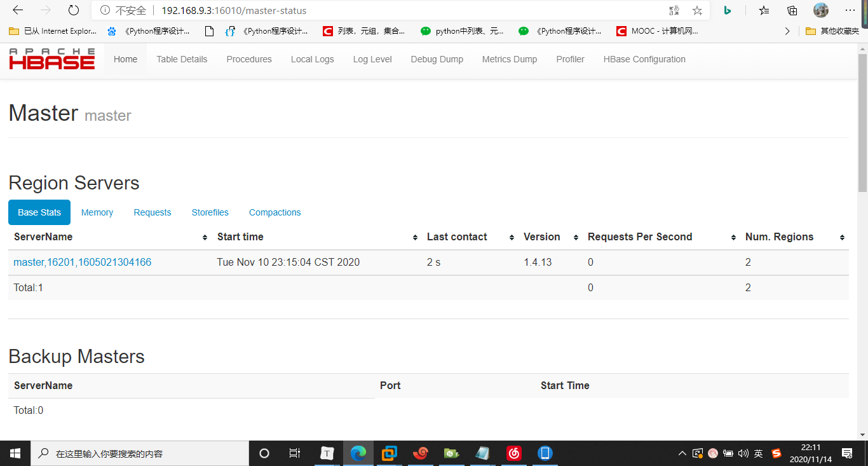This screenshot has height=466, width=868.
Task: Expand more bookmarks chevron
Action: tap(788, 31)
